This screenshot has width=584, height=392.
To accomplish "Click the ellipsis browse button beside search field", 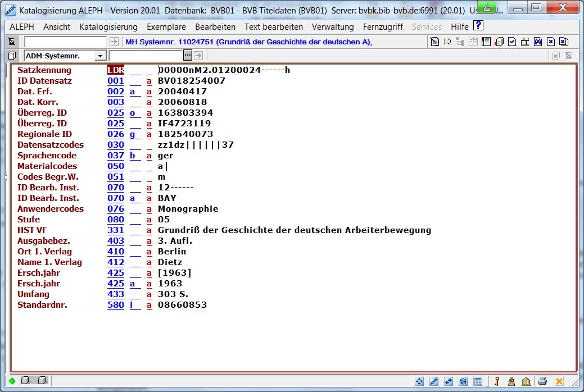I will click(x=188, y=55).
